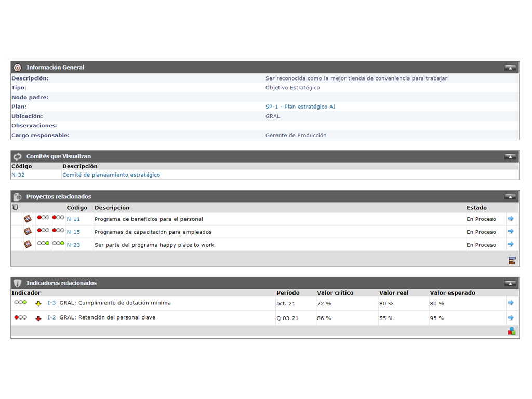Open committee code N-32
Screen dimensions: 532x399
[18, 175]
